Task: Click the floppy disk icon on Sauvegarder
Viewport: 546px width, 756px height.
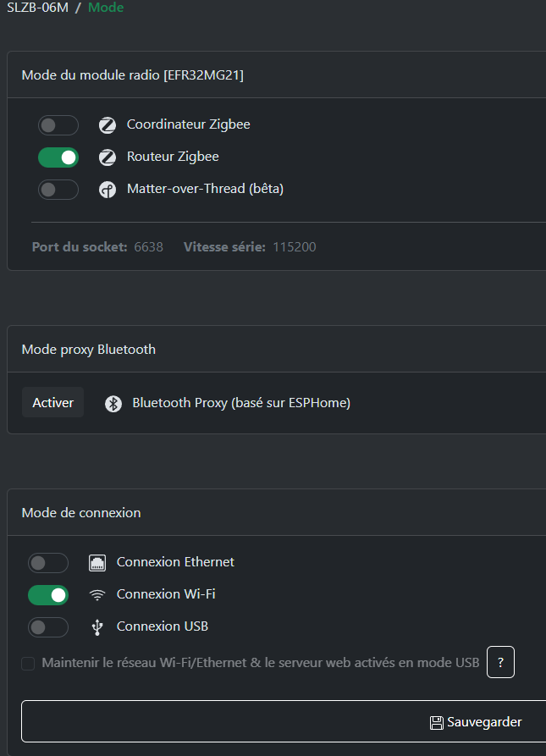Action: click(x=437, y=722)
